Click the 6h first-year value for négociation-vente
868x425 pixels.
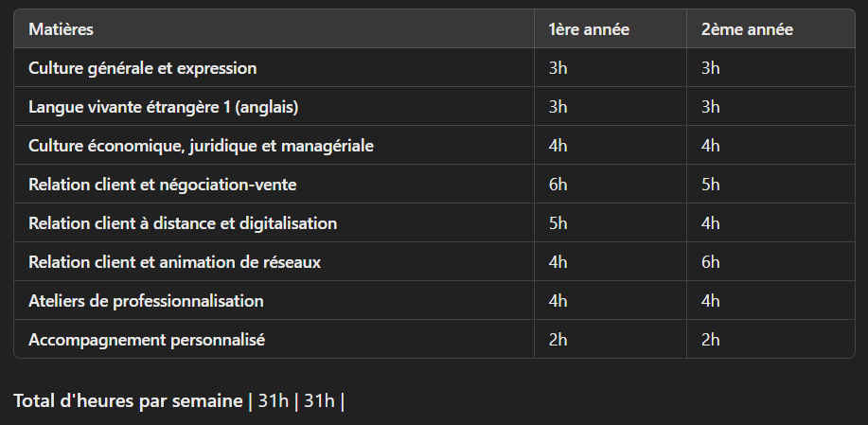[558, 185]
